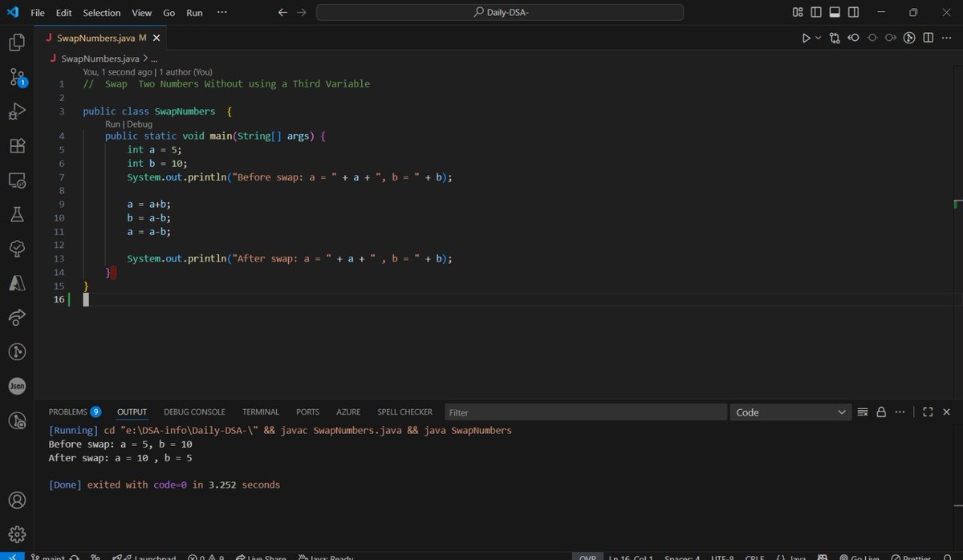
Task: Toggle the secondary side bar
Action: click(x=854, y=12)
